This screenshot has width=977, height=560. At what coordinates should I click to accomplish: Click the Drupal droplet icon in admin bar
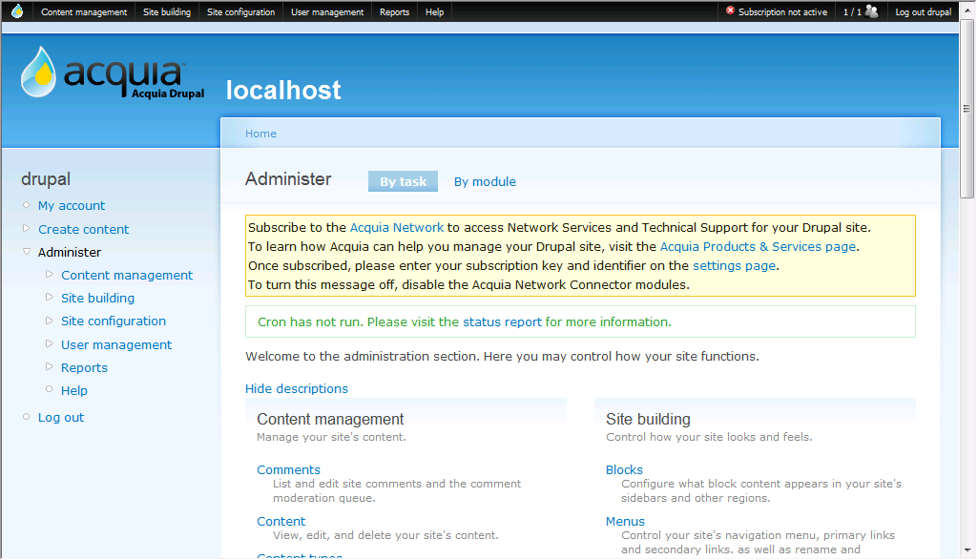tap(17, 11)
